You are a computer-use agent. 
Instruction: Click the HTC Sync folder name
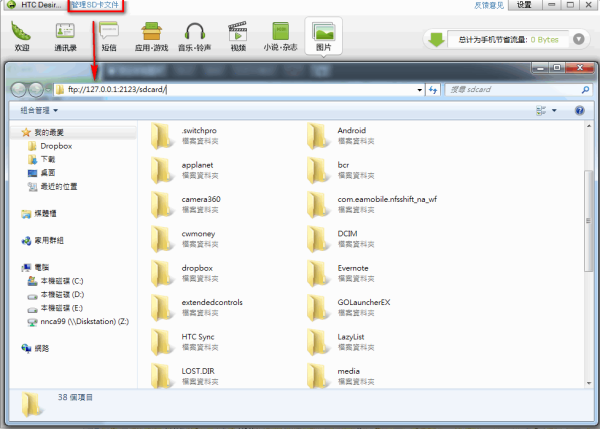point(198,337)
